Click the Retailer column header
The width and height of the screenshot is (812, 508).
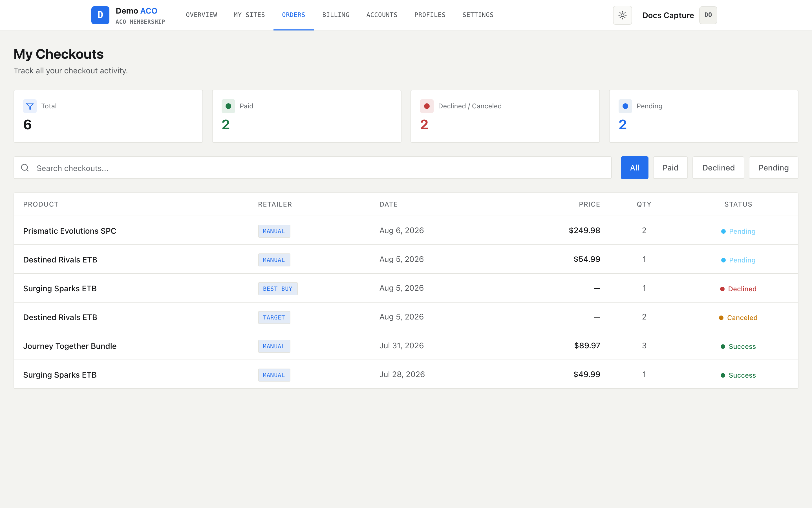click(x=275, y=204)
